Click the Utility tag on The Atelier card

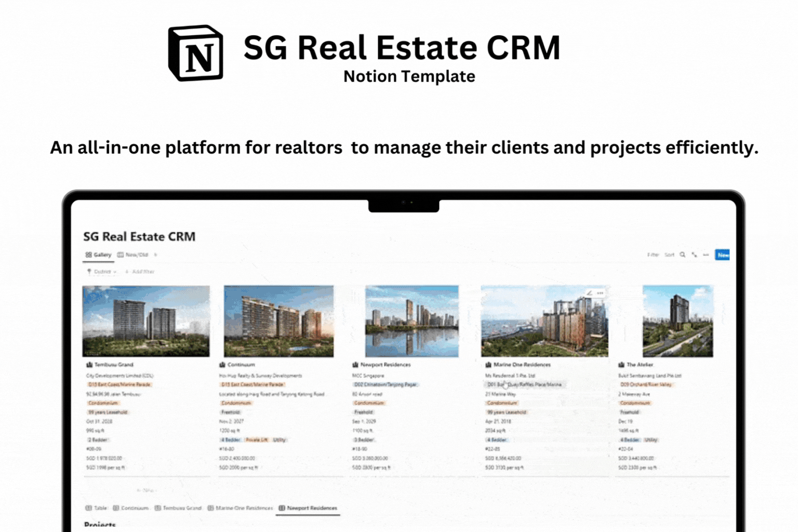pos(651,440)
